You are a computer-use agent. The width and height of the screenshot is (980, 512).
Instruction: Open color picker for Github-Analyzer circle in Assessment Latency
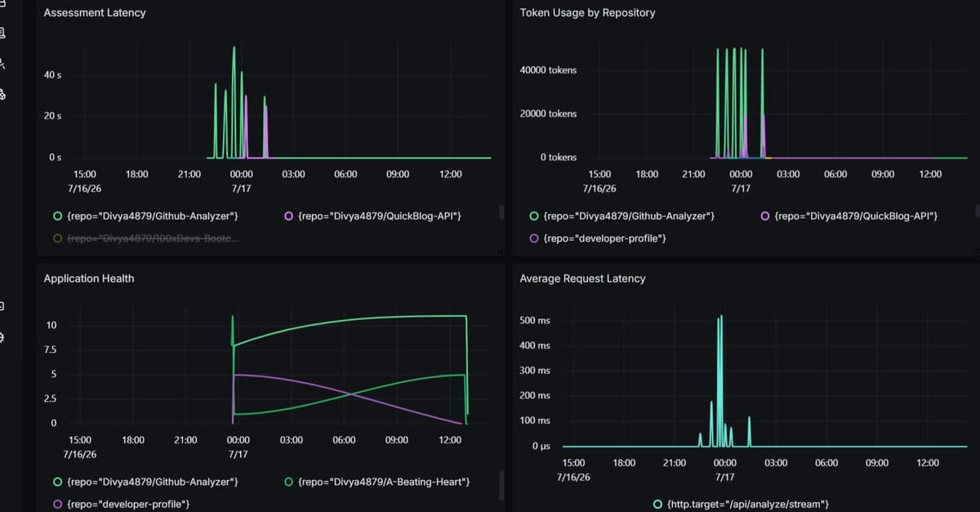point(57,216)
